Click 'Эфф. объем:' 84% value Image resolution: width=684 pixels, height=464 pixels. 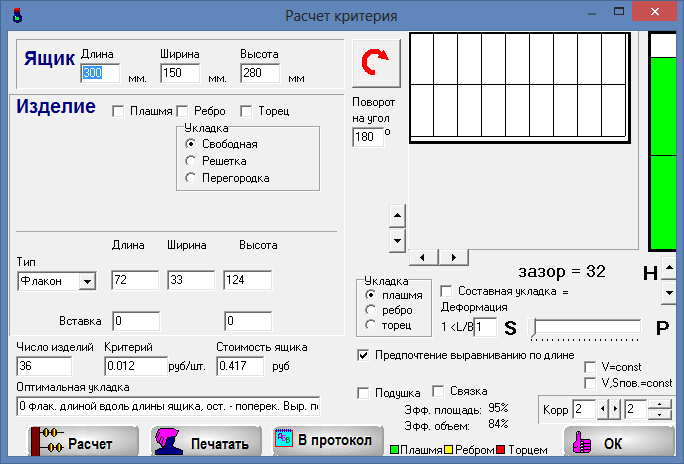pos(498,423)
